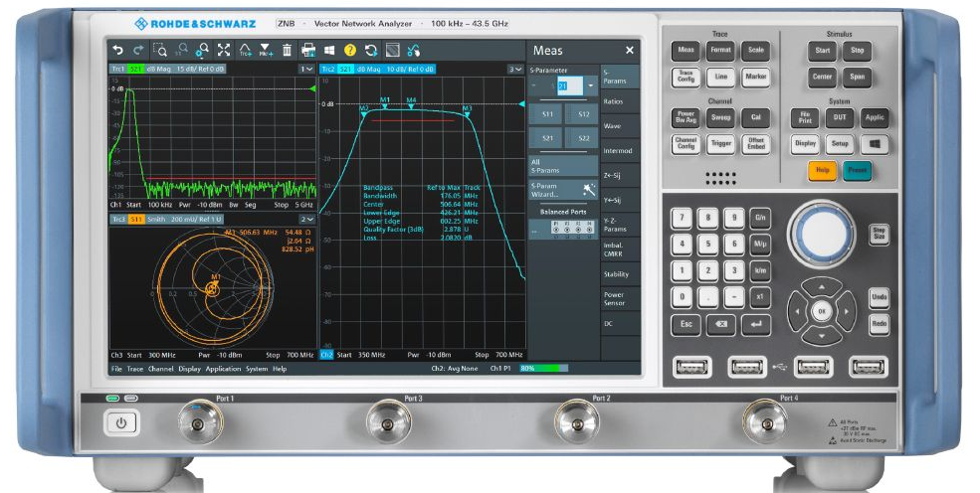Add a marker with Mkr+ icon
Image resolution: width=980 pixels, height=493 pixels.
(x=266, y=50)
